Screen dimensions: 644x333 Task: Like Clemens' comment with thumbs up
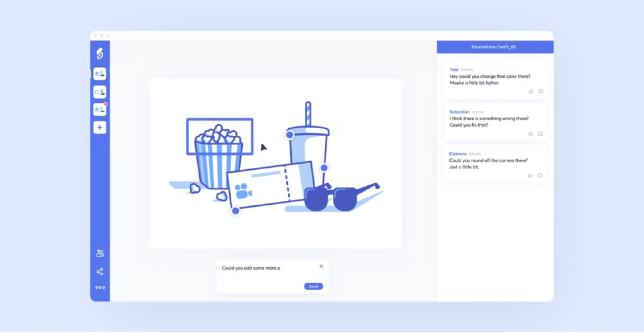[x=530, y=176]
